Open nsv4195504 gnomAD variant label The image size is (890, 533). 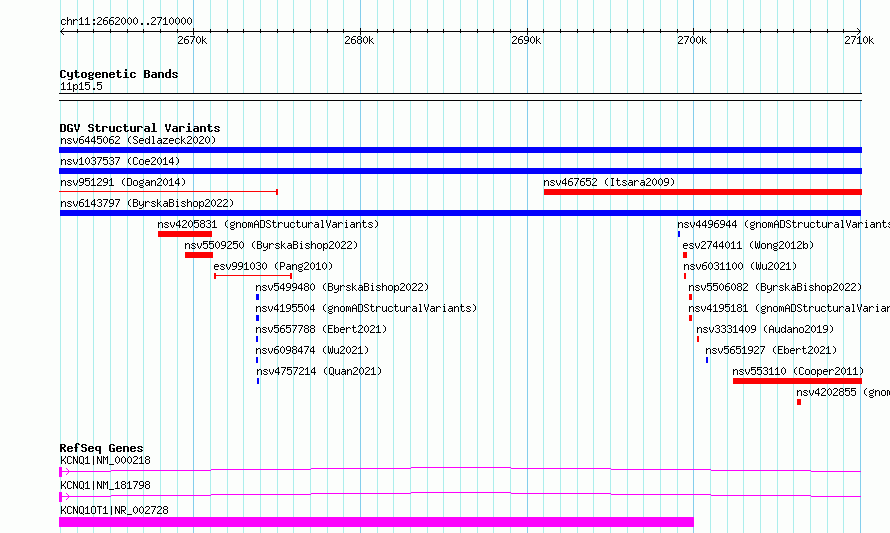click(366, 308)
